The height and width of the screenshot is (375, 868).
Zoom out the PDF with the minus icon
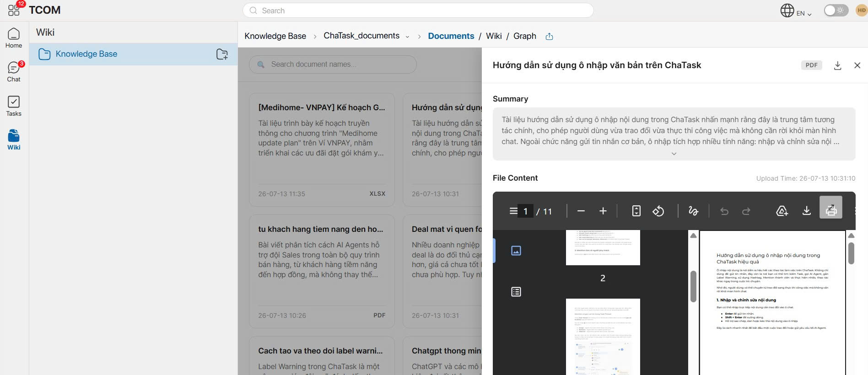click(581, 211)
